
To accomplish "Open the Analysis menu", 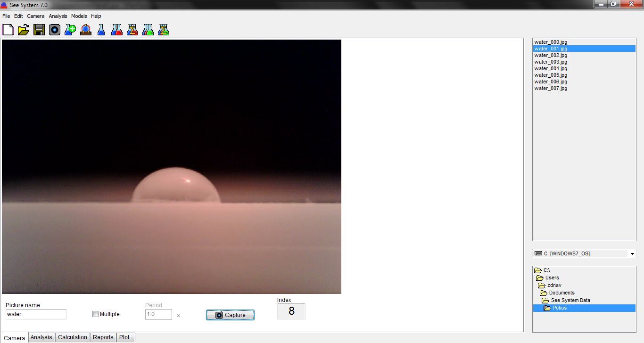I will (x=58, y=16).
